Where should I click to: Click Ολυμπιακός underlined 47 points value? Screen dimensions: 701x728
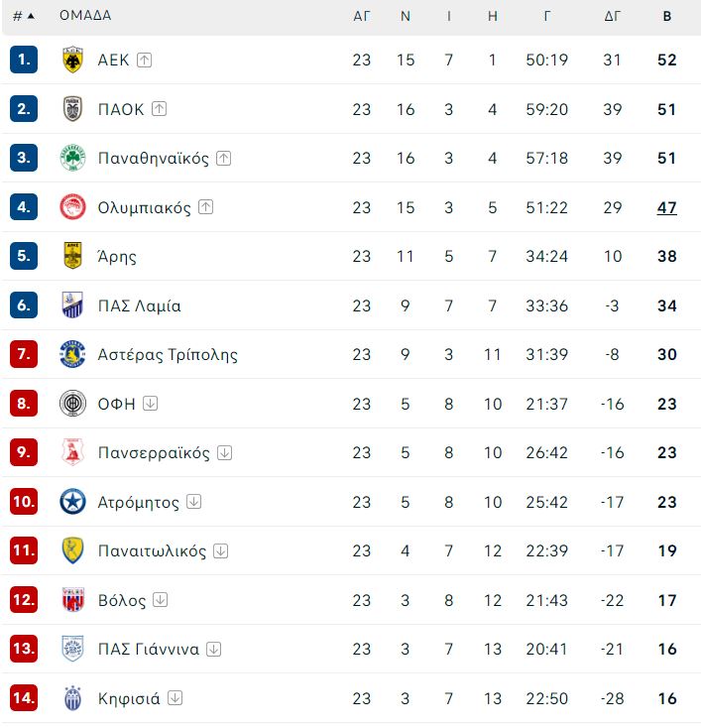pos(666,207)
